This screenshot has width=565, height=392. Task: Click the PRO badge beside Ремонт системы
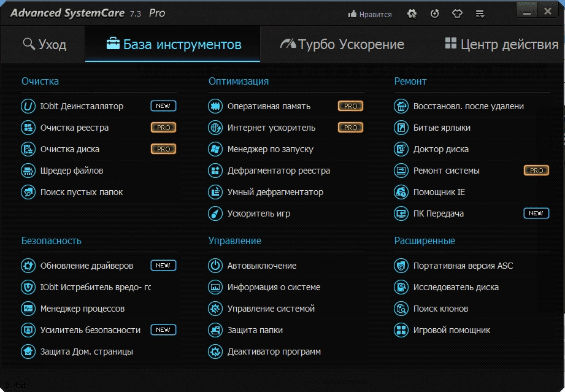point(536,171)
